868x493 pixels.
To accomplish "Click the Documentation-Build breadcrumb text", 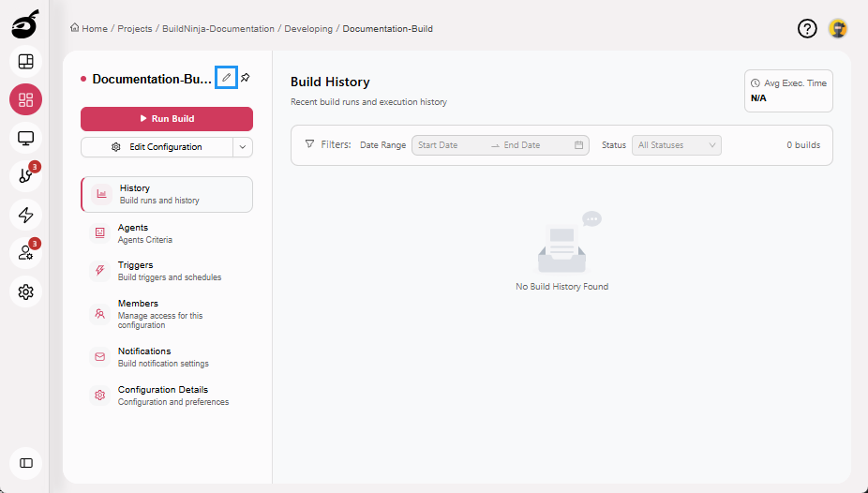I will pos(387,29).
